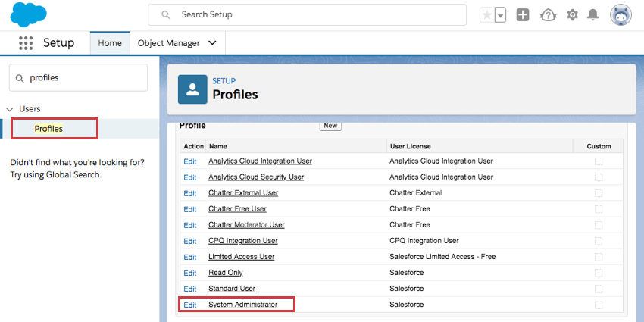Expand the favorites list dropdown arrow
Viewport: 644px width, 322px height.
tap(500, 15)
